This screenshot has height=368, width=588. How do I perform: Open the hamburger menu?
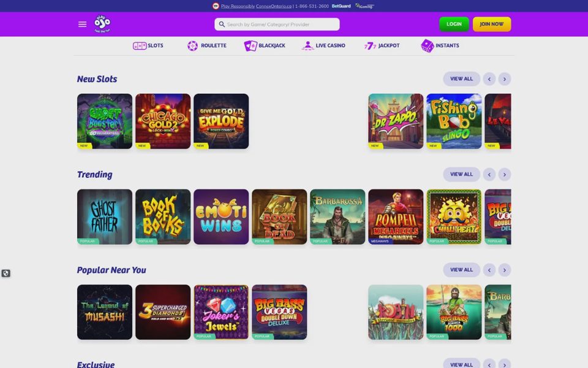[x=82, y=25]
